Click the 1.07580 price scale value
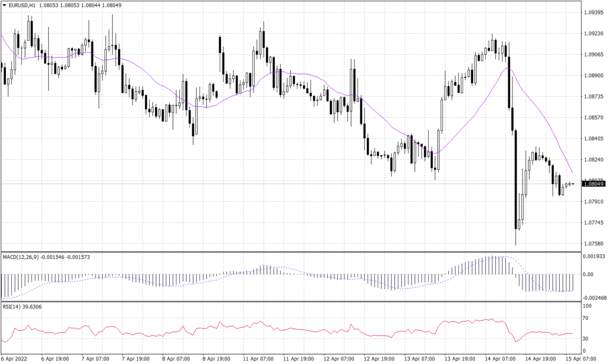This screenshot has width=608, height=364. pyautogui.click(x=594, y=243)
